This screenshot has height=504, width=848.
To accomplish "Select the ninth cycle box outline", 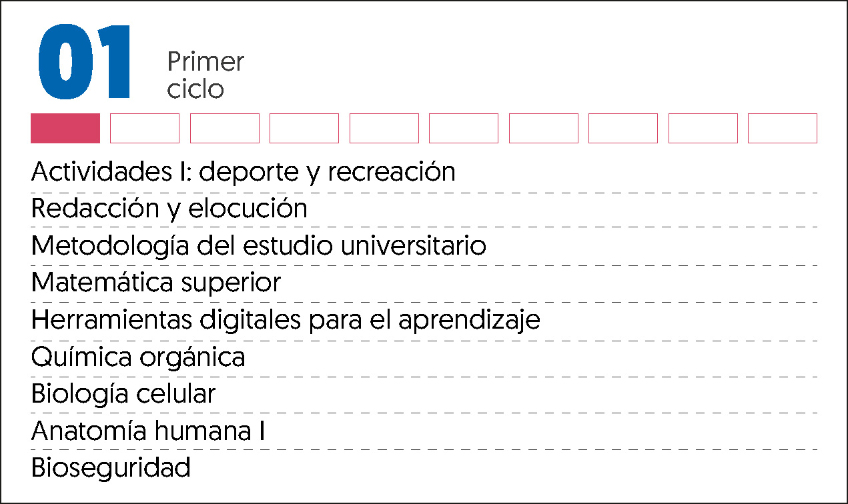I will [703, 128].
